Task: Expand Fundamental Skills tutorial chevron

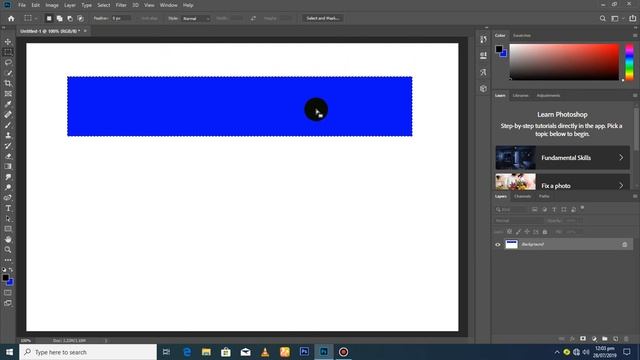Action: (x=621, y=158)
